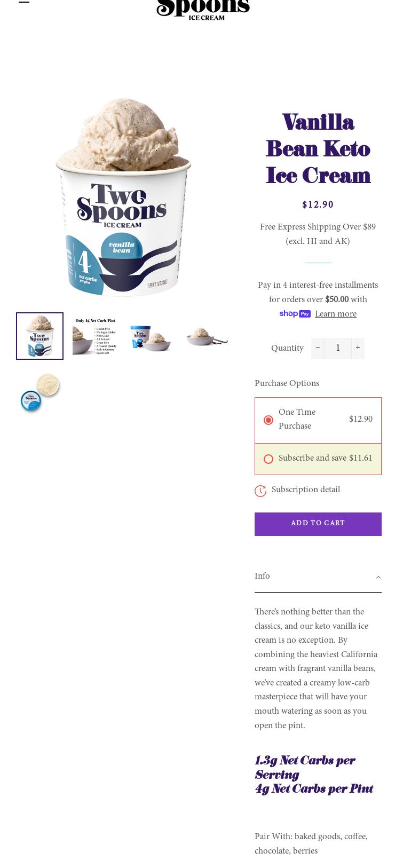Image resolution: width=411 pixels, height=868 pixels.
Task: Collapse the Info section chevron
Action: click(378, 577)
